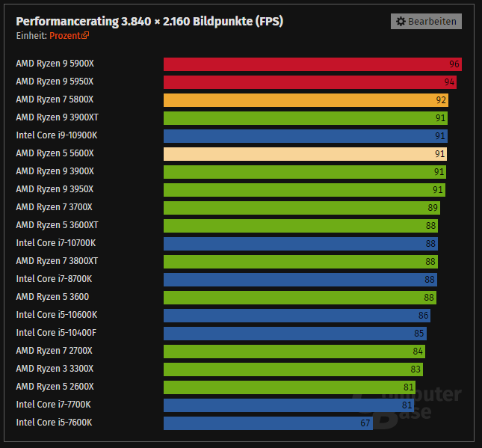482x448 pixels.
Task: Click the blue Core i5-10600K bar
Action: [297, 316]
